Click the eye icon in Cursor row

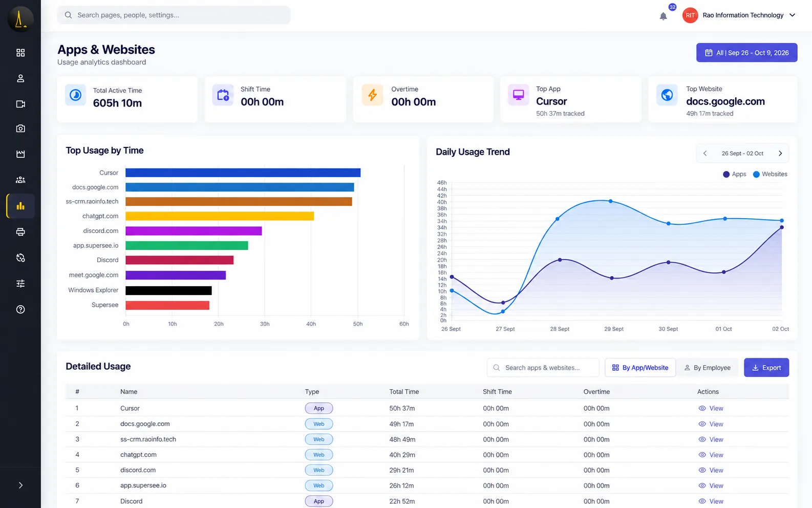tap(702, 408)
